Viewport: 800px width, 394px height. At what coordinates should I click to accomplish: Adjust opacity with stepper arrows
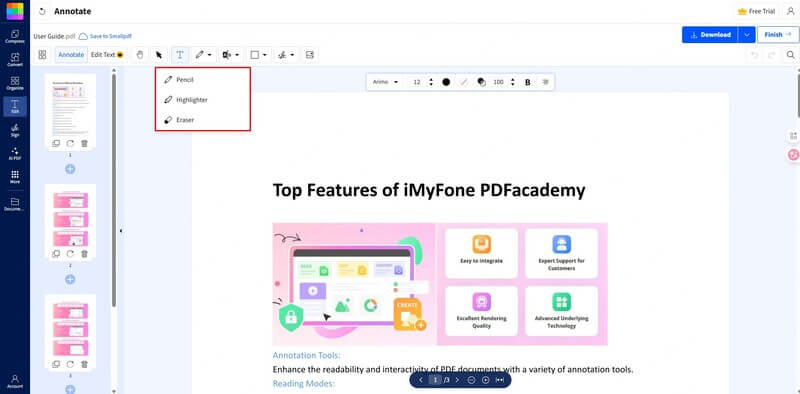(x=513, y=82)
